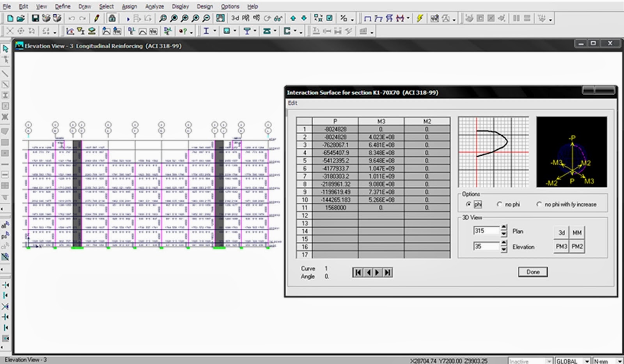Open the dropdown next to the percent icon
Viewport: 624px width, 364px height.
pyautogui.click(x=353, y=19)
